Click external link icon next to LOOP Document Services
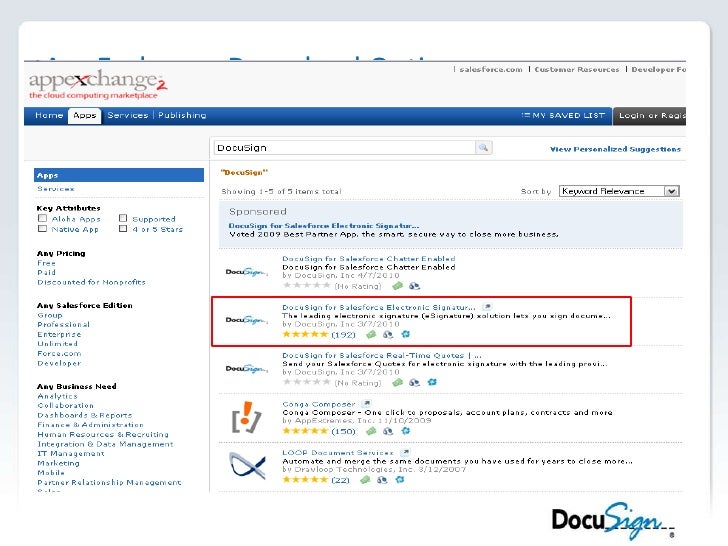The width and height of the screenshot is (728, 546). pos(405,452)
